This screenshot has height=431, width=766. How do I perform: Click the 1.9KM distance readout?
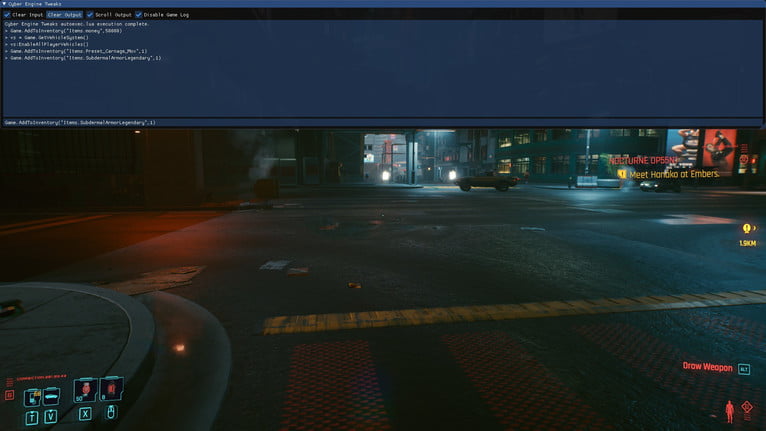click(x=747, y=243)
